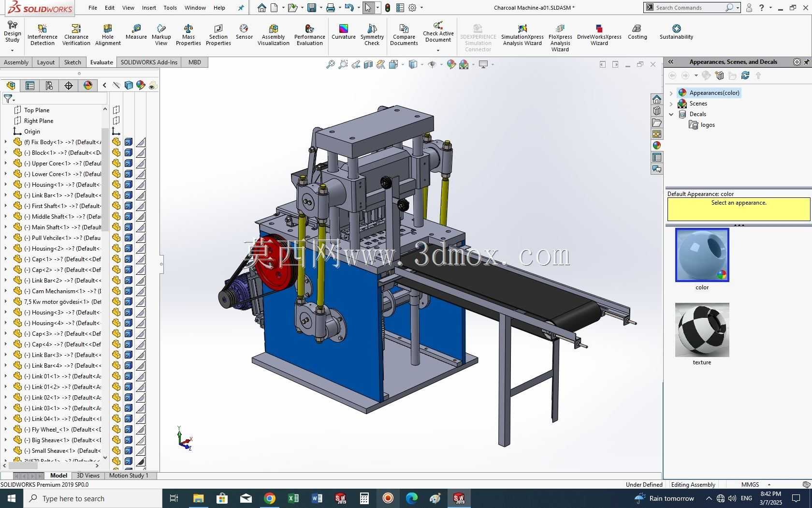Click the Windows taskbar search box
The width and height of the screenshot is (812, 508).
tap(93, 498)
